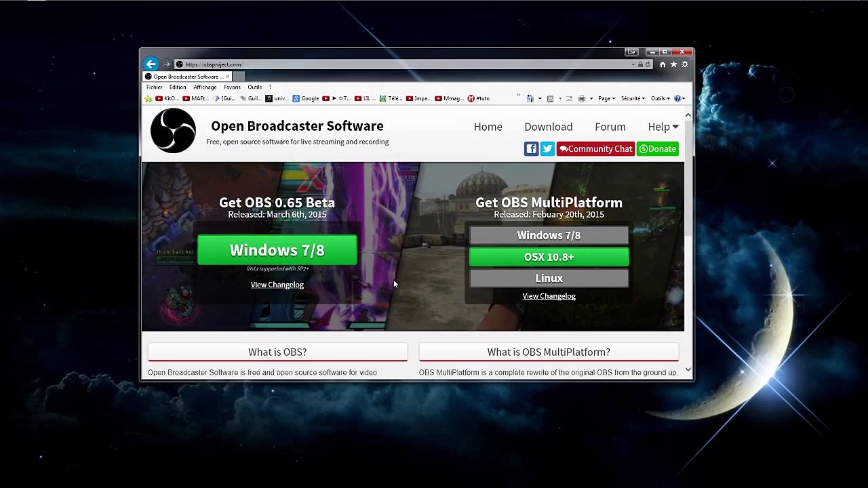Image resolution: width=868 pixels, height=488 pixels.
Task: Open the Guil... bookmark
Action: point(250,98)
